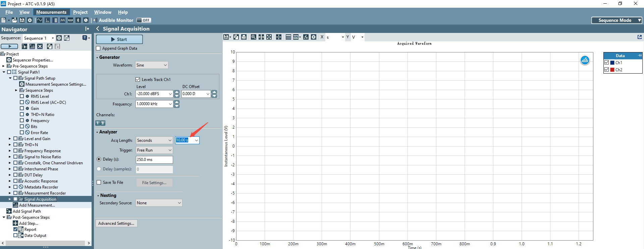Pop out the graph window icon
The image size is (644, 249).
[640, 37]
